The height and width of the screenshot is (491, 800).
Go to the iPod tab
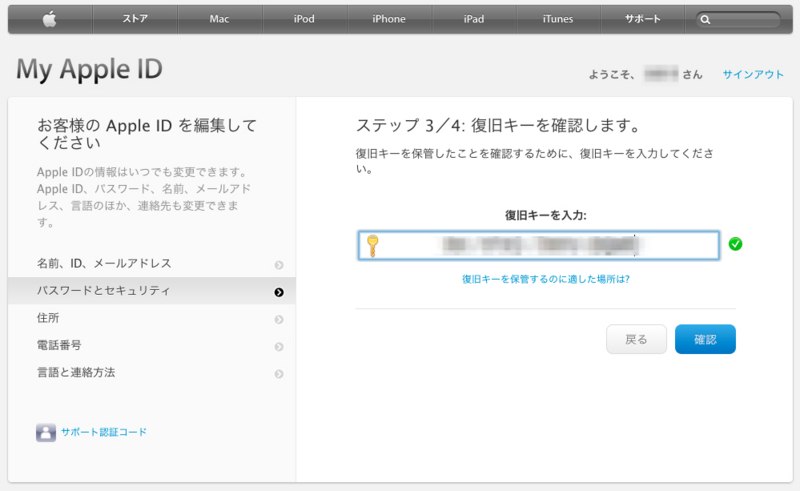[x=304, y=19]
